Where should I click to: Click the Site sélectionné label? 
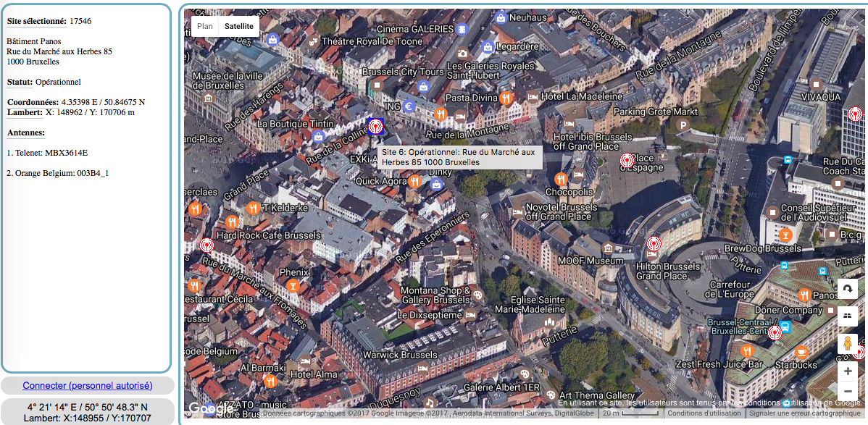click(36, 21)
